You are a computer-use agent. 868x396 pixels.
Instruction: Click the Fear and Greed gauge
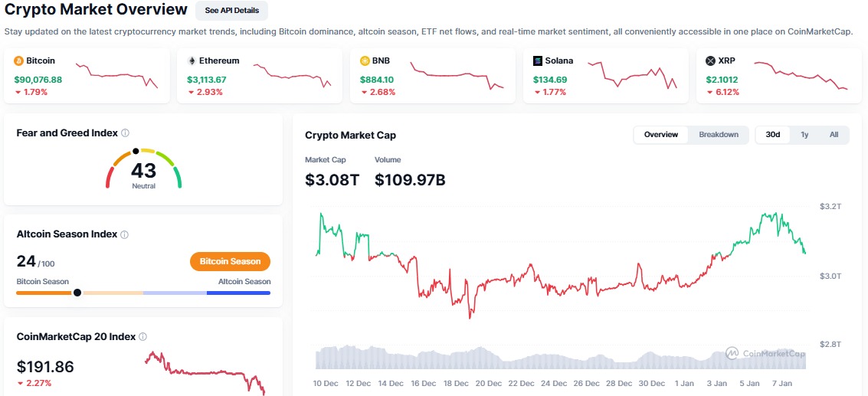(x=143, y=169)
